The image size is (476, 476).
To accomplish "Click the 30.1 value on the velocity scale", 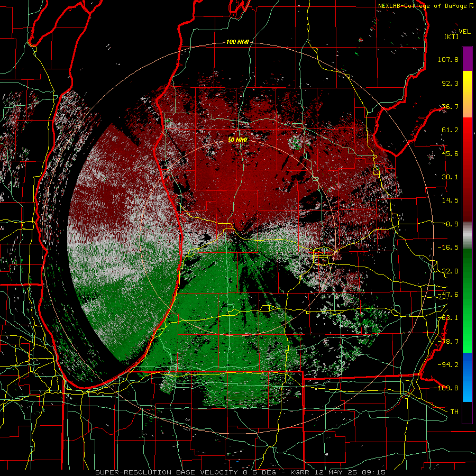I will pos(450,177).
